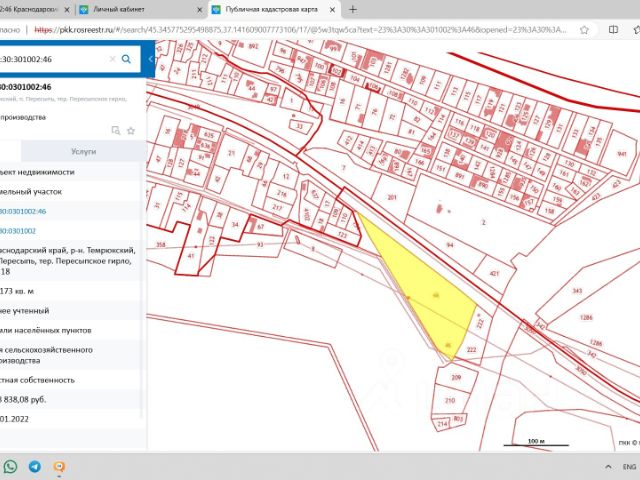Open WhatsApp from the taskbar
Screen dimensions: 640x480
[x=10, y=467]
